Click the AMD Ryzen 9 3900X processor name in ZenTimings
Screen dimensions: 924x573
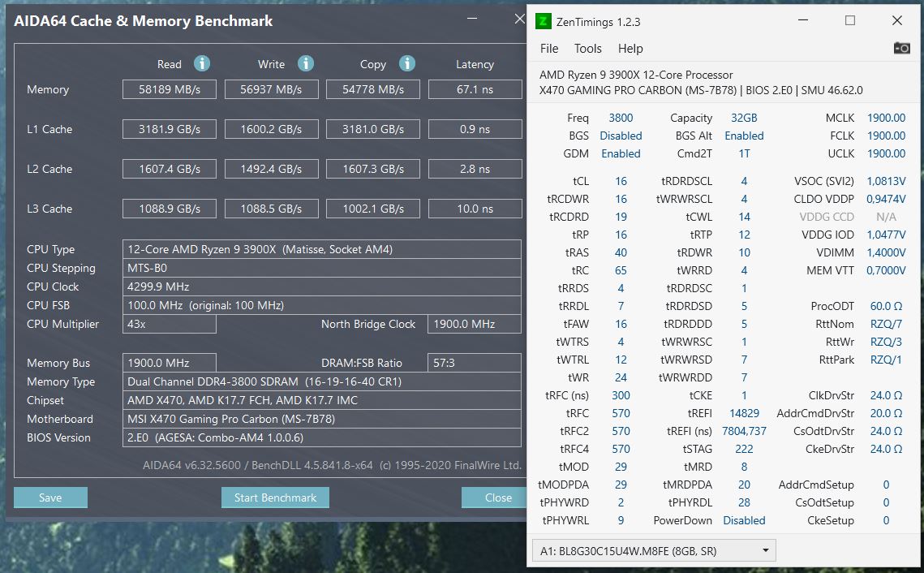(636, 75)
